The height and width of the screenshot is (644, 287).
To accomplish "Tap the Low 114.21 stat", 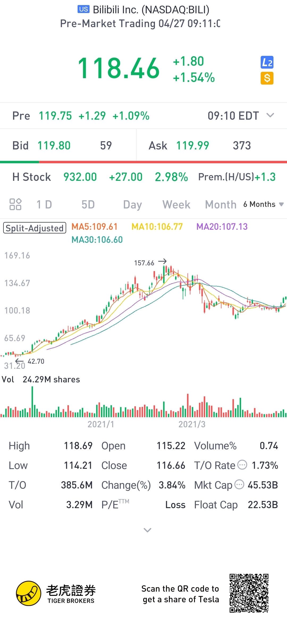I will pyautogui.click(x=50, y=465).
